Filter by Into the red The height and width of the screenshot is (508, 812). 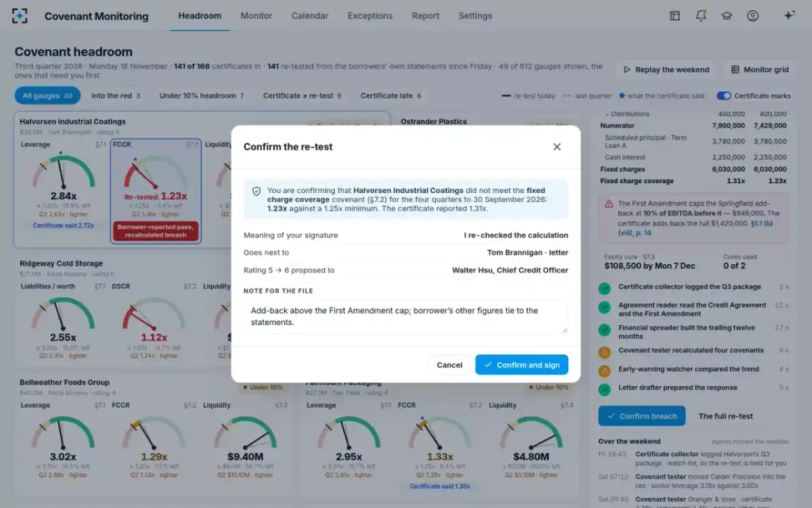tap(116, 96)
